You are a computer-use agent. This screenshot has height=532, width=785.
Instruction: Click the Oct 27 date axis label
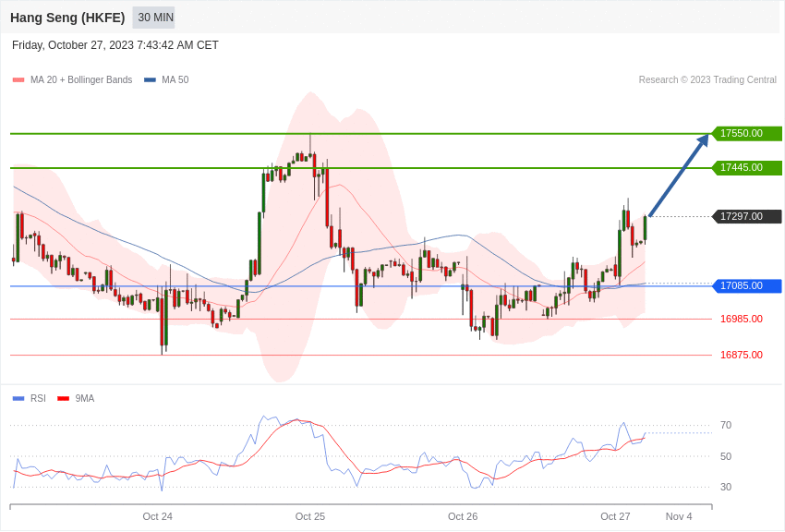tap(616, 516)
